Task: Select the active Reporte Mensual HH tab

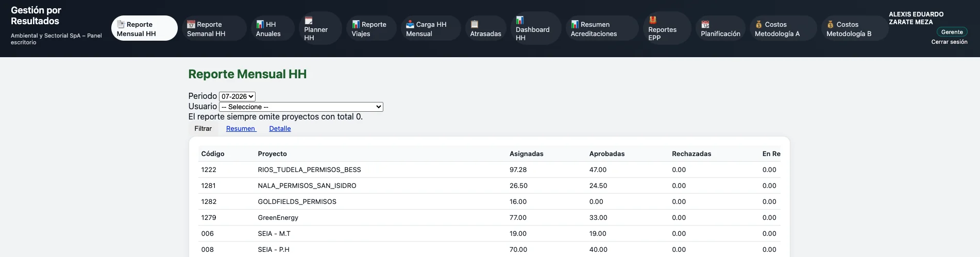Action: [x=144, y=29]
